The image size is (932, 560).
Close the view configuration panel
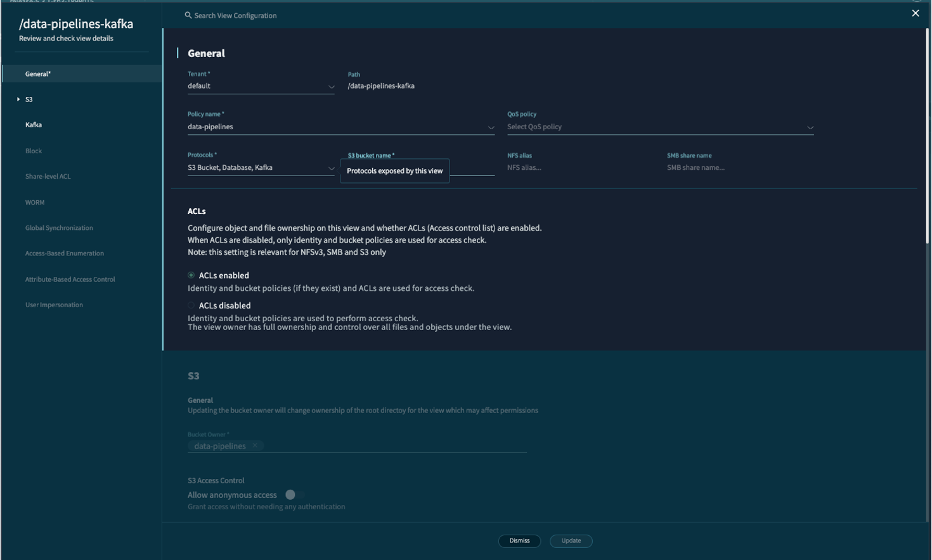click(915, 13)
